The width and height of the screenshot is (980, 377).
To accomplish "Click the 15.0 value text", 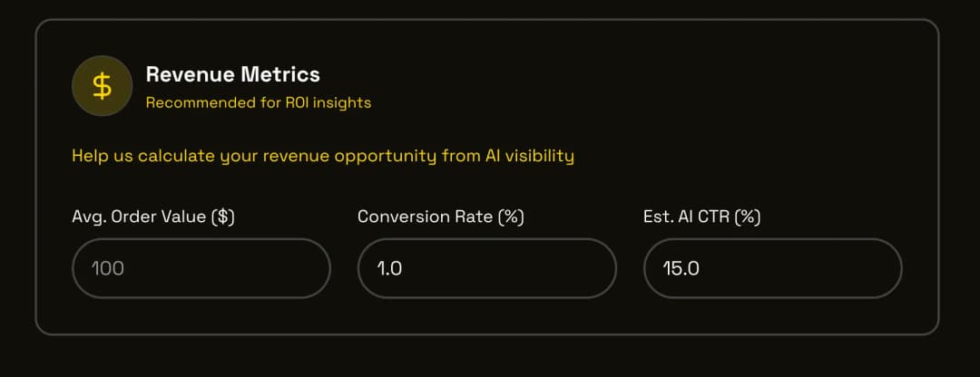I will tap(681, 268).
